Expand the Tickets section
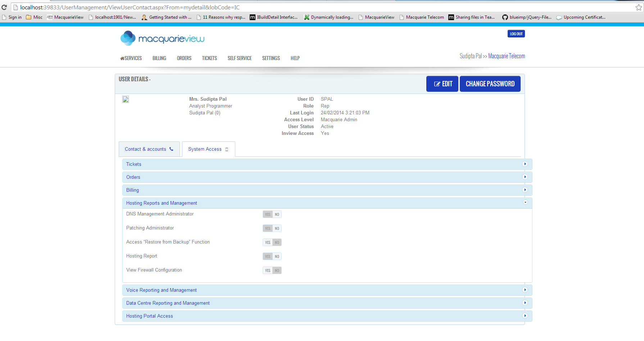Image resolution: width=644 pixels, height=341 pixels. point(327,164)
